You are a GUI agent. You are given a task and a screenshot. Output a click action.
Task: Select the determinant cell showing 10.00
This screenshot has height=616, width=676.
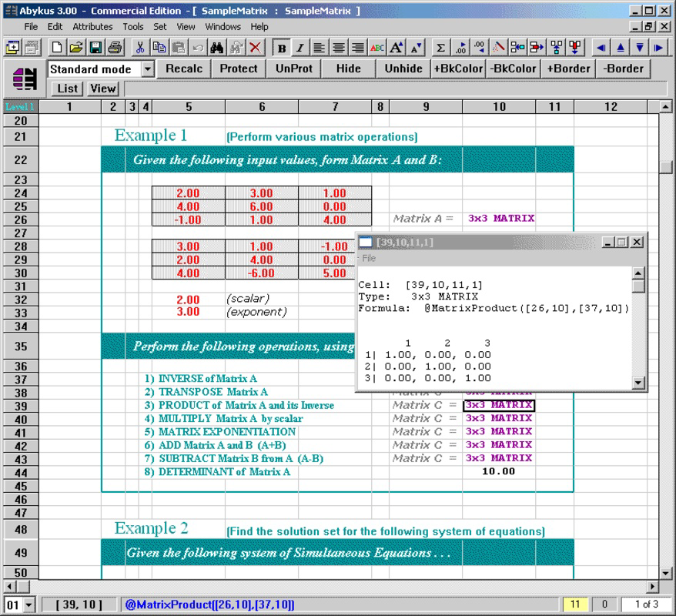498,471
